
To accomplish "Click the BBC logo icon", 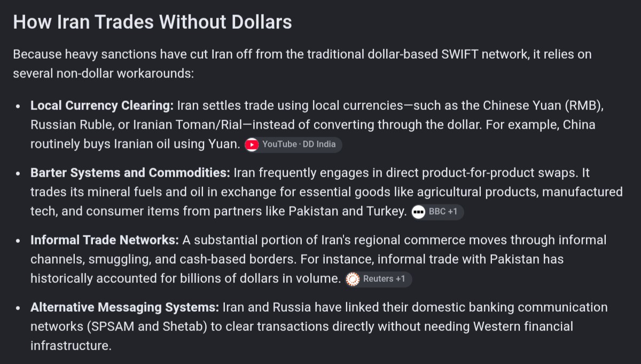I will click(419, 212).
